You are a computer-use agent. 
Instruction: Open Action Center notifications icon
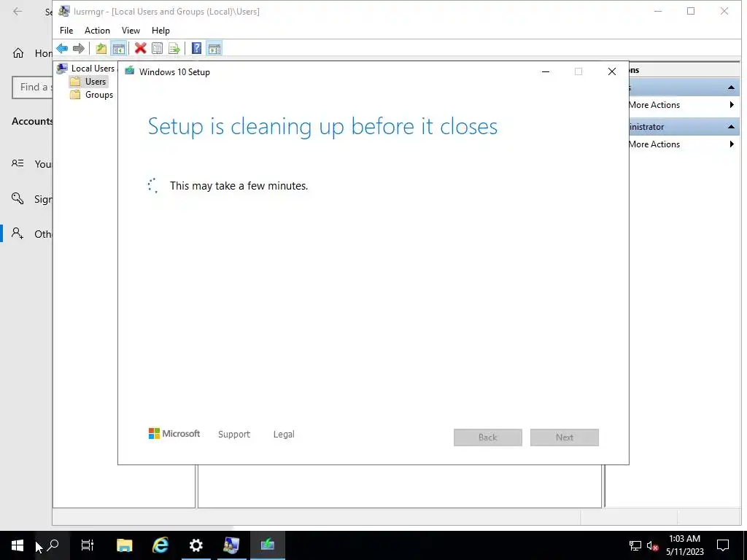(723, 545)
